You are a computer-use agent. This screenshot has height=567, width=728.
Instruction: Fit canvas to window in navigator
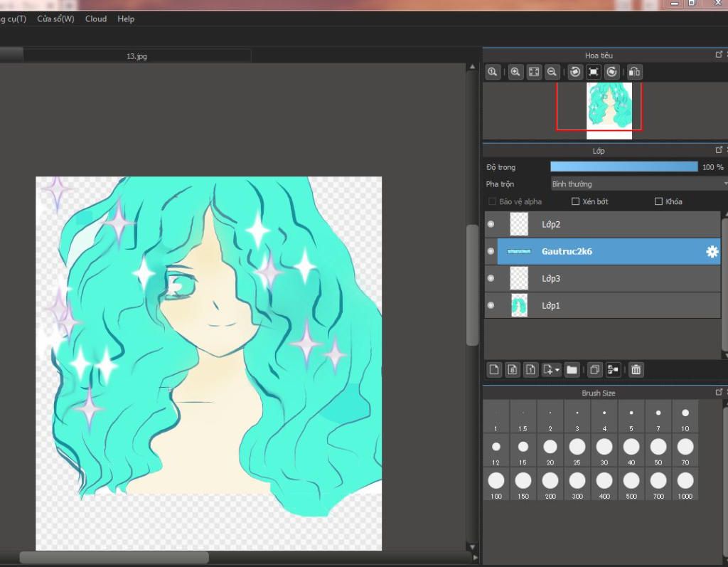tap(534, 72)
